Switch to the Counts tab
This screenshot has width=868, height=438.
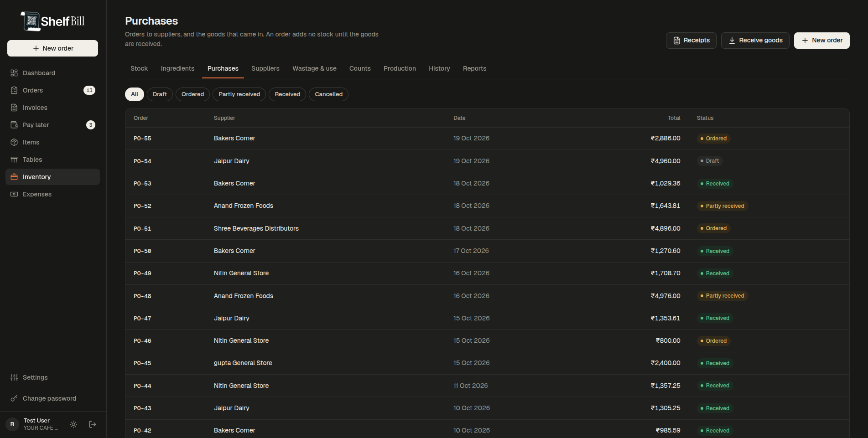[360, 68]
